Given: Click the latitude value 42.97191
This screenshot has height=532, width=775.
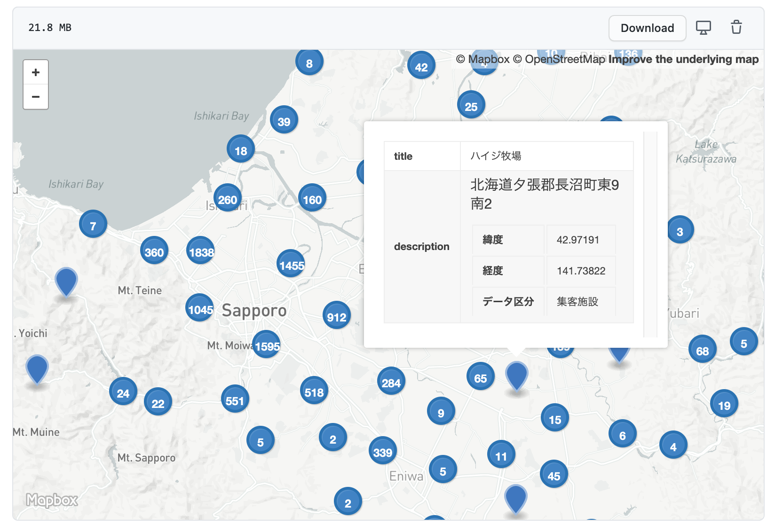Looking at the screenshot, I should pos(577,240).
